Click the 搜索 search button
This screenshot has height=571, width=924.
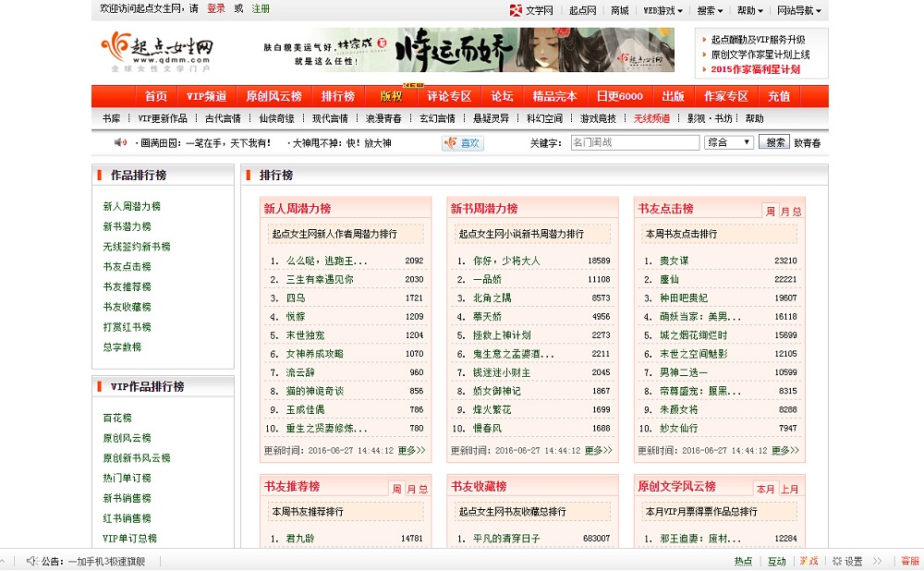[x=774, y=142]
